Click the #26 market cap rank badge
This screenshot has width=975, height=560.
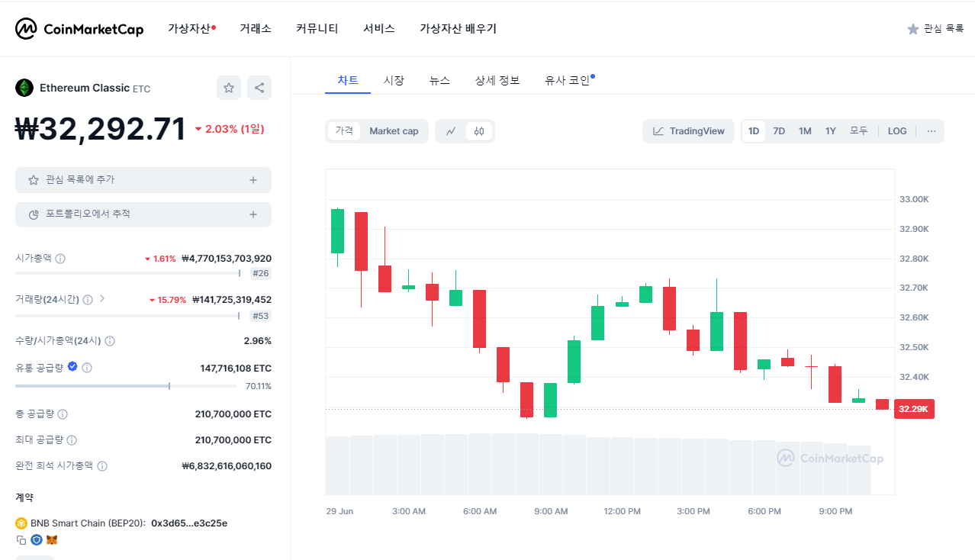click(260, 273)
